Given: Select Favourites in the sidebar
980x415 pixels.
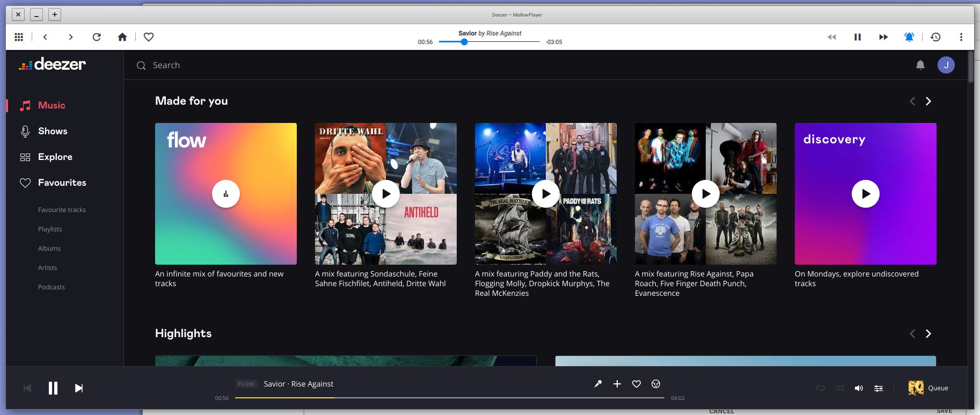Looking at the screenshot, I should coord(62,183).
